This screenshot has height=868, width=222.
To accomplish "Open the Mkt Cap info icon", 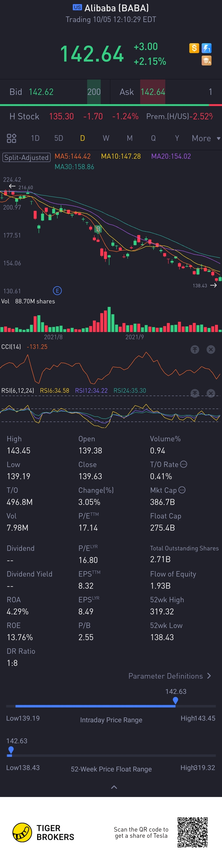I will click(182, 490).
